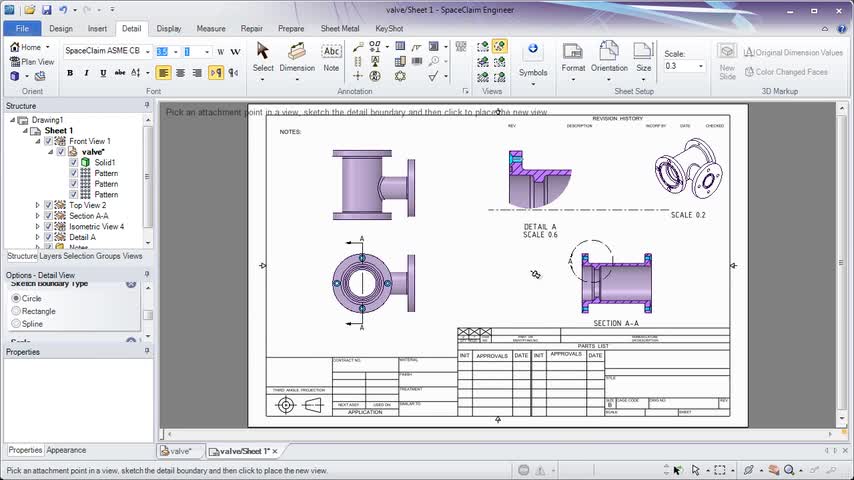Select the Spline boundary type

16,324
